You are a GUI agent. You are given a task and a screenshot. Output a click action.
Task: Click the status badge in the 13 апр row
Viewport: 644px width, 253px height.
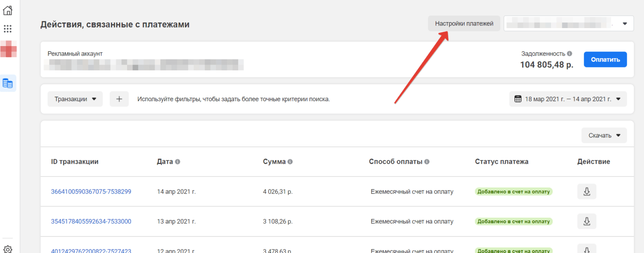click(514, 221)
